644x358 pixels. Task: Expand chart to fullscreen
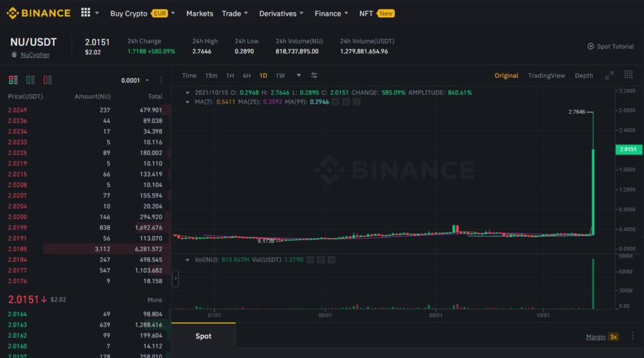coord(609,75)
